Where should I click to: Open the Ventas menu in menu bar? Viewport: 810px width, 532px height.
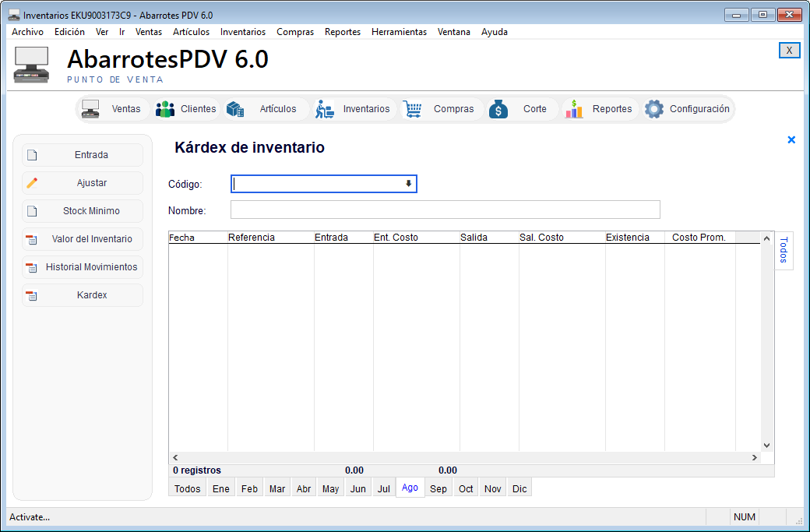tap(149, 32)
